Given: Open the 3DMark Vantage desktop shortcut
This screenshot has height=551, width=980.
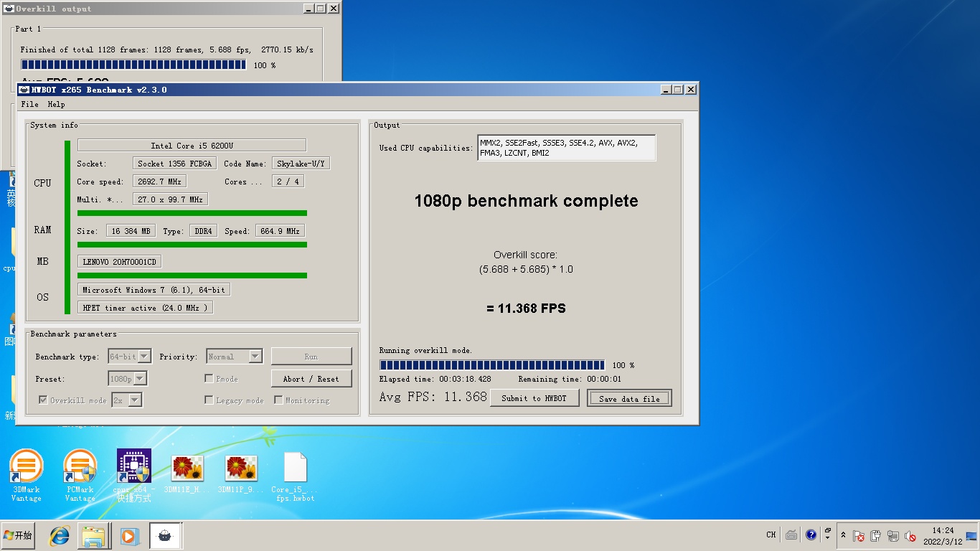Looking at the screenshot, I should (x=27, y=476).
